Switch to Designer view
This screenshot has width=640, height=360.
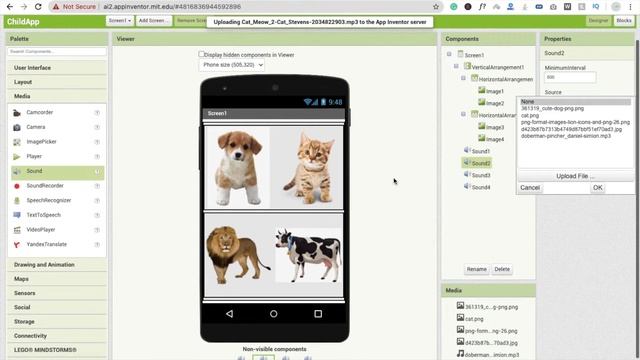(x=598, y=20)
